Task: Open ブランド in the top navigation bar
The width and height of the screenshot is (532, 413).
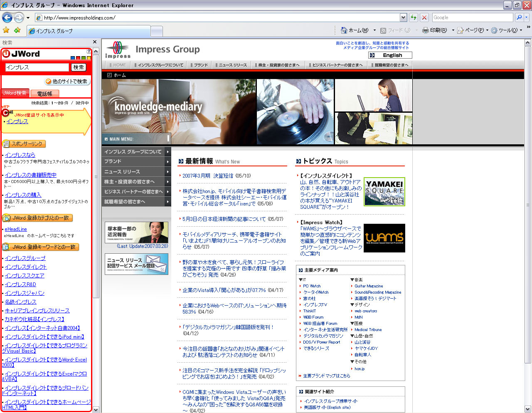Action: (x=199, y=65)
